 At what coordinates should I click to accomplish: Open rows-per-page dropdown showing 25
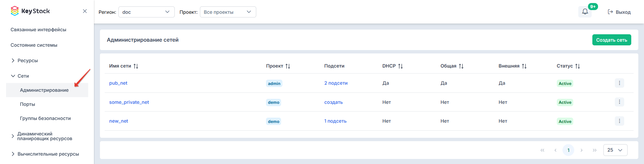click(x=615, y=150)
